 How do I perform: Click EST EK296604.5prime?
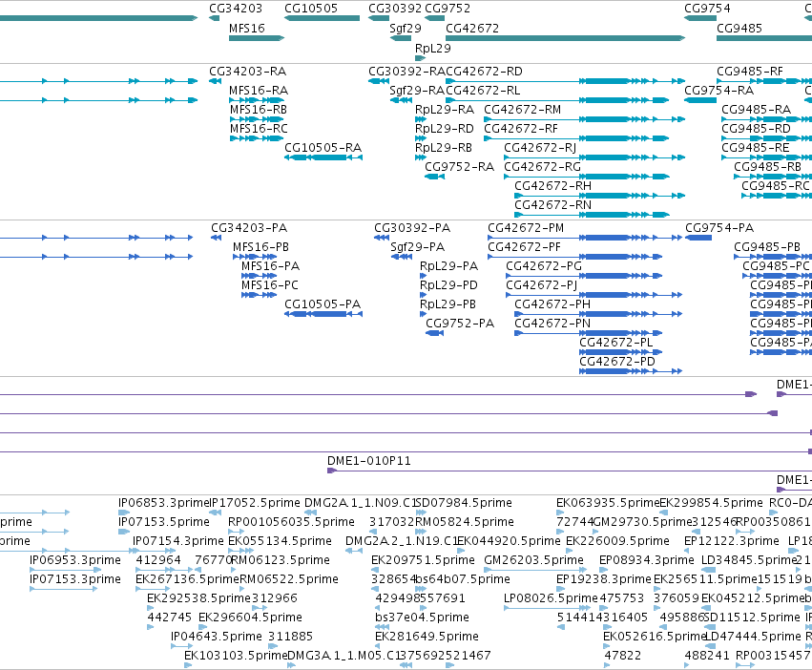(x=250, y=618)
